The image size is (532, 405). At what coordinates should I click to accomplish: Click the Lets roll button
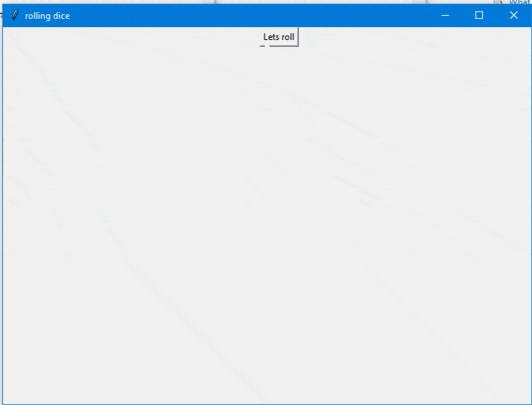click(279, 36)
